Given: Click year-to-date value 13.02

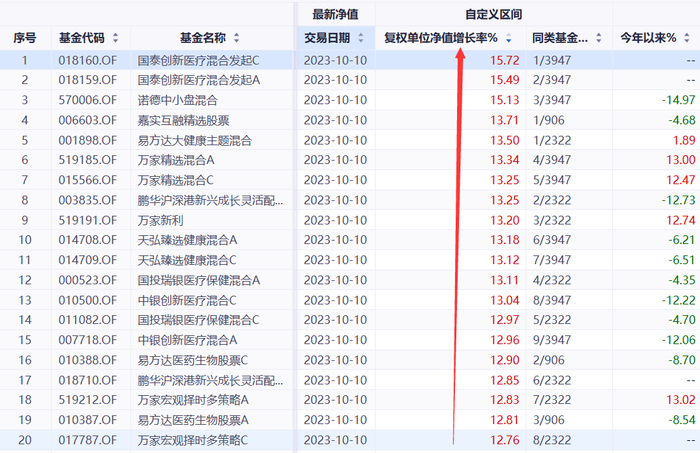Looking at the screenshot, I should pos(681,399).
